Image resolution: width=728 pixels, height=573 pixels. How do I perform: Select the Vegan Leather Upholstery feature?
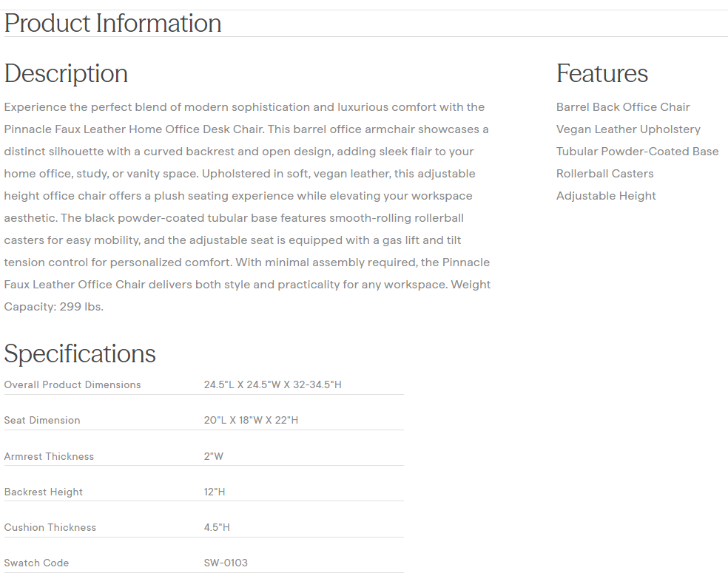click(x=628, y=129)
